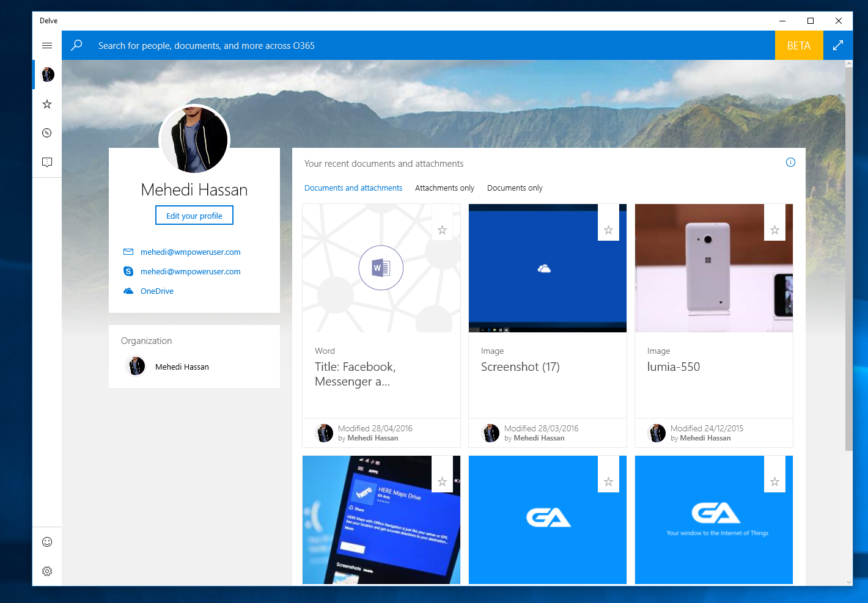Click the BETA button

(799, 45)
